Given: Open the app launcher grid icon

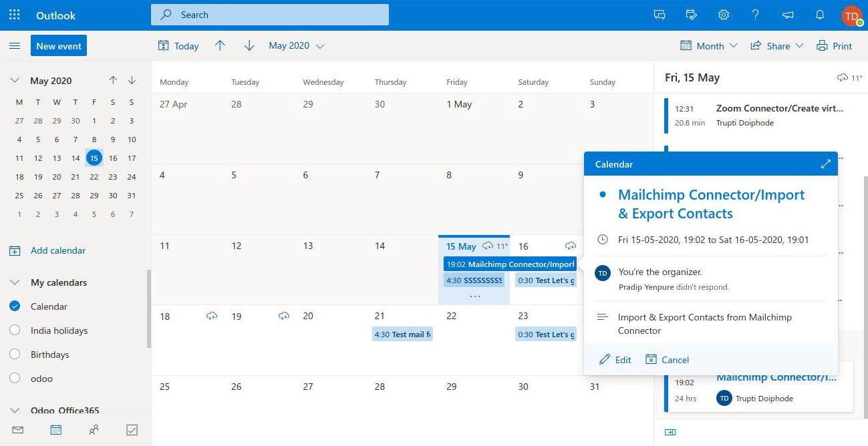Looking at the screenshot, I should (14, 15).
